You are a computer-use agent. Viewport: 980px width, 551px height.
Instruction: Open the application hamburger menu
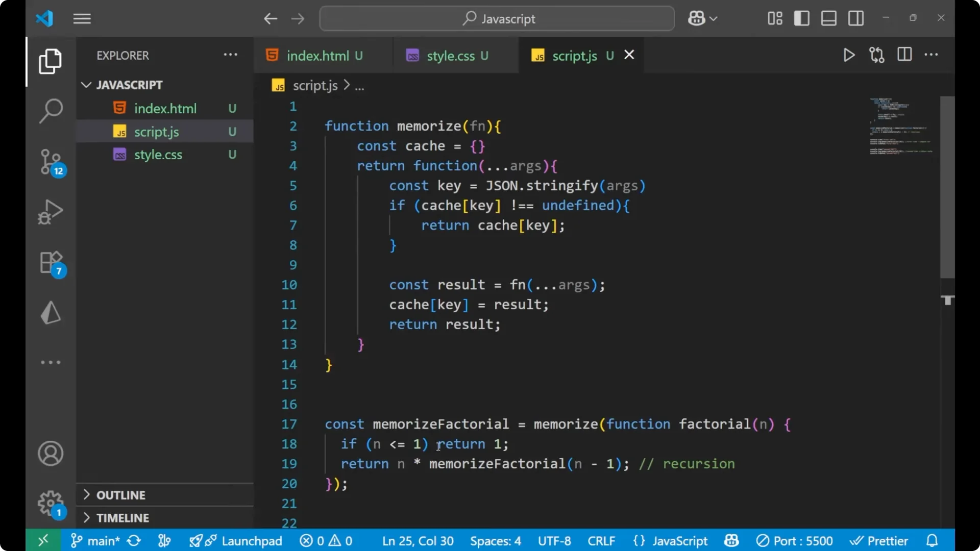pyautogui.click(x=82, y=18)
